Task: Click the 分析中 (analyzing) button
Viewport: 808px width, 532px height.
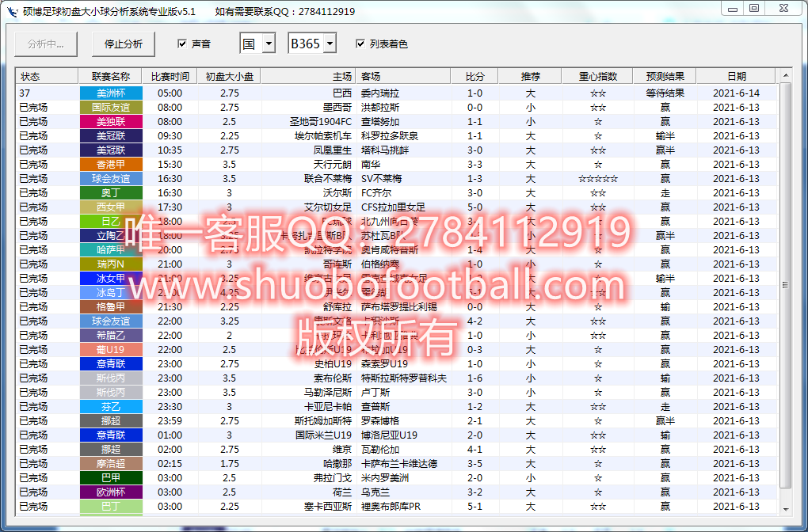Action: pos(44,44)
